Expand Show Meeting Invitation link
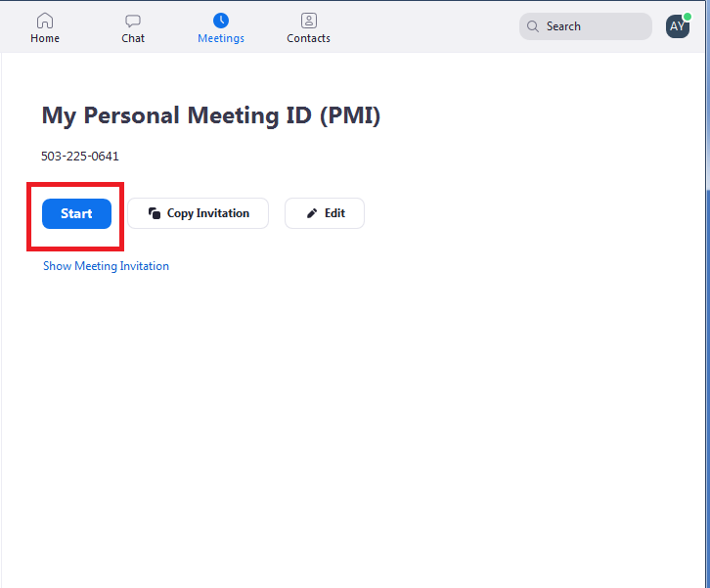710x588 pixels. (x=106, y=266)
